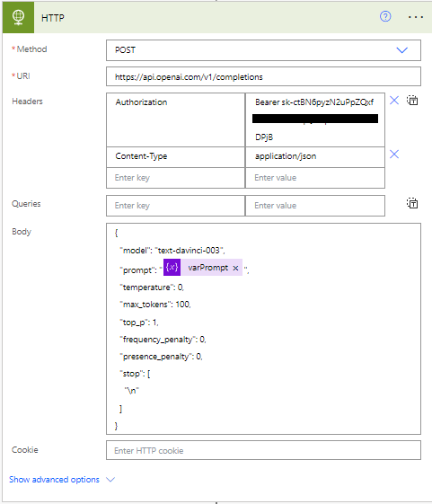Screen dimensions: 432x504
Task: Click the Queries Enter value field
Action: 315,206
